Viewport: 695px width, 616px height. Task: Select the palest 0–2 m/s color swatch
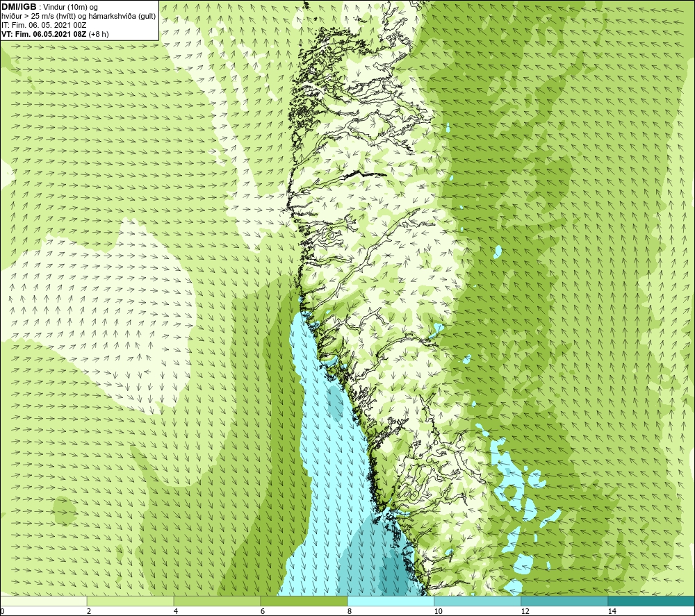[x=43, y=601]
